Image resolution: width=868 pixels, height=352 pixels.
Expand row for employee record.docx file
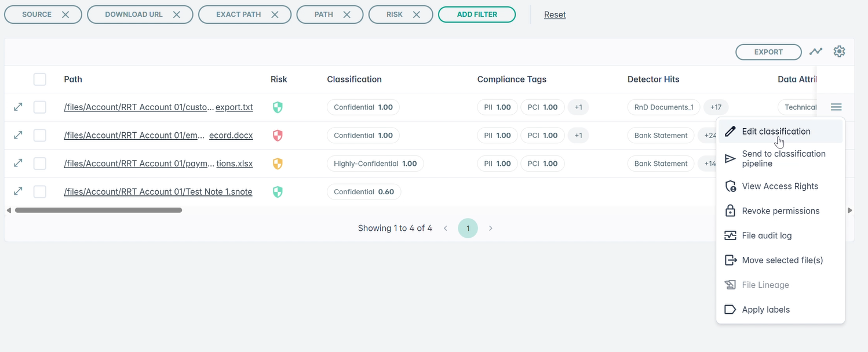[18, 135]
